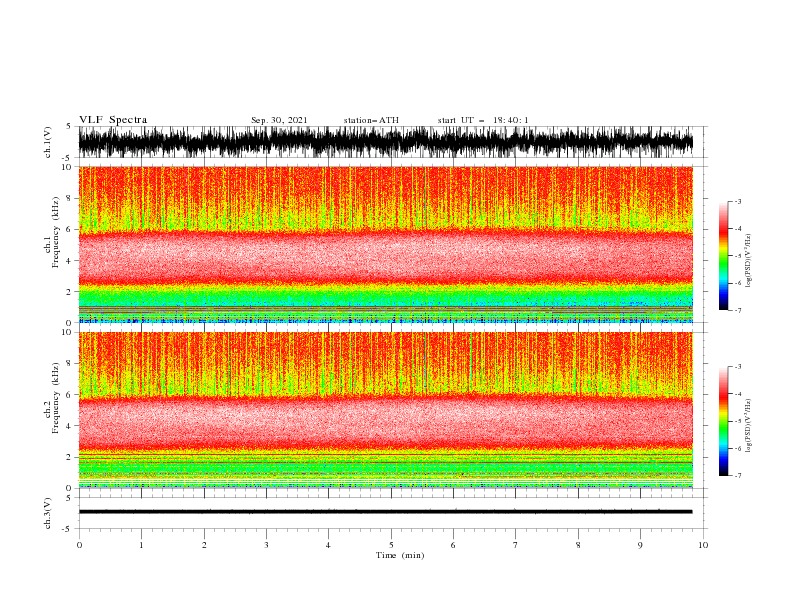This screenshot has width=792, height=612.
Task: Select ch.1 "Frequency (kHz)" axis label
Action: coord(56,232)
